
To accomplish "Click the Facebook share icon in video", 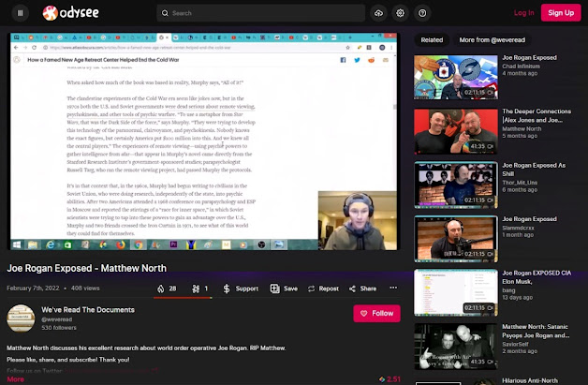I will click(343, 60).
